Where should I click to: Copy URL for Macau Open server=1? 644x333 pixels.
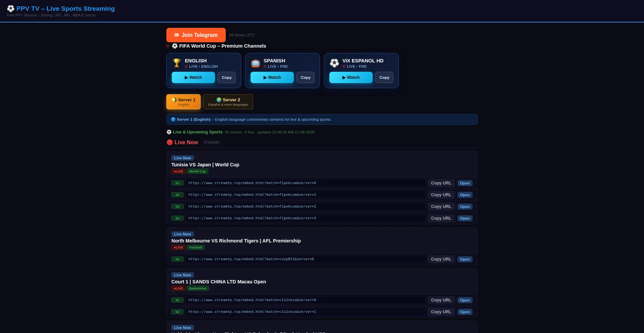click(441, 312)
